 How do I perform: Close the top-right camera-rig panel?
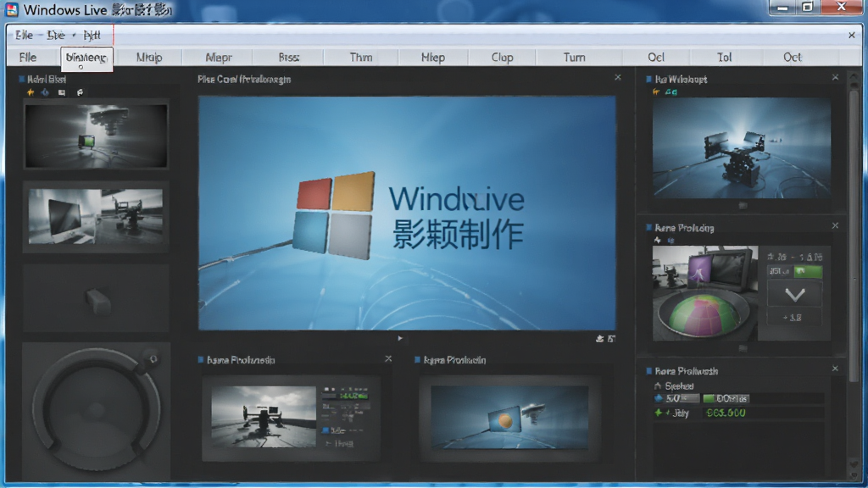click(x=835, y=77)
